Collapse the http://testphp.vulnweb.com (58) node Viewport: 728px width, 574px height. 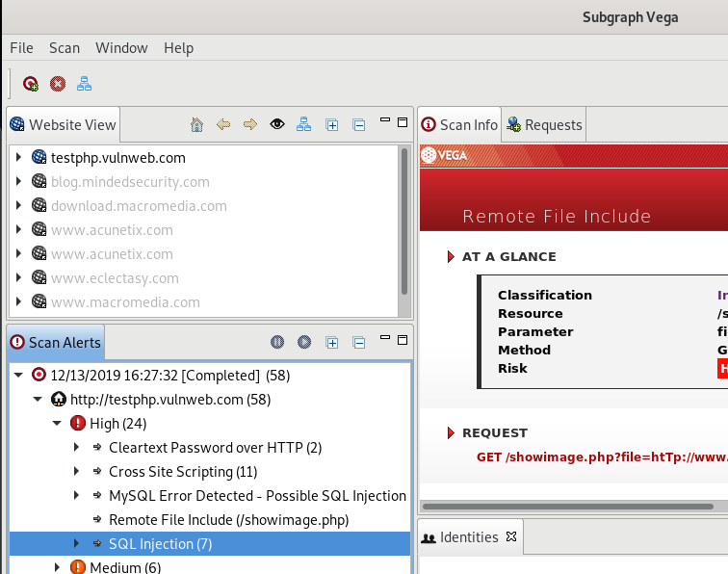39,399
